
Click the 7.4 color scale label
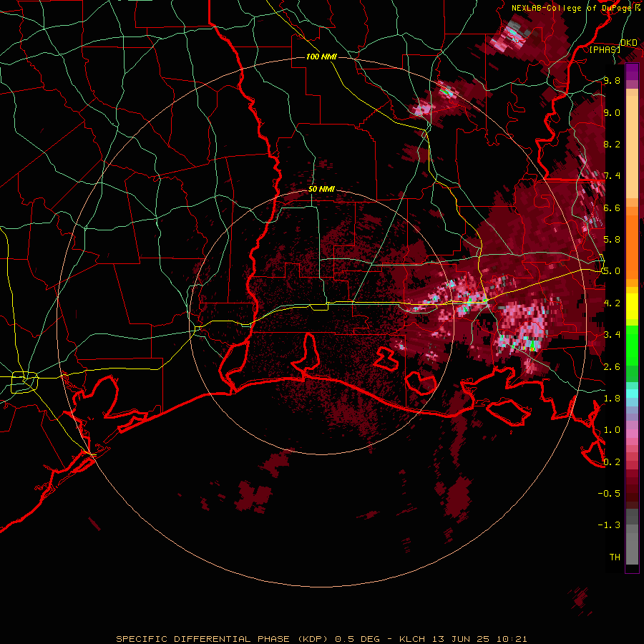pyautogui.click(x=612, y=176)
